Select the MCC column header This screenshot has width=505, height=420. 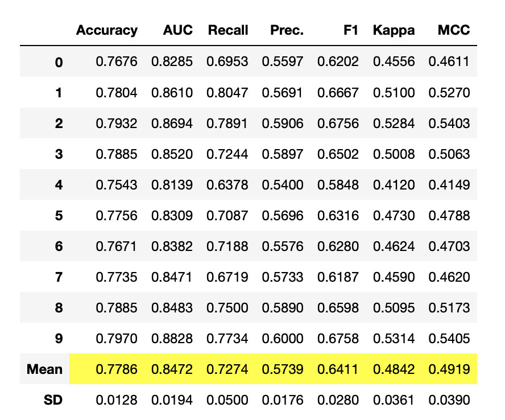coord(453,30)
